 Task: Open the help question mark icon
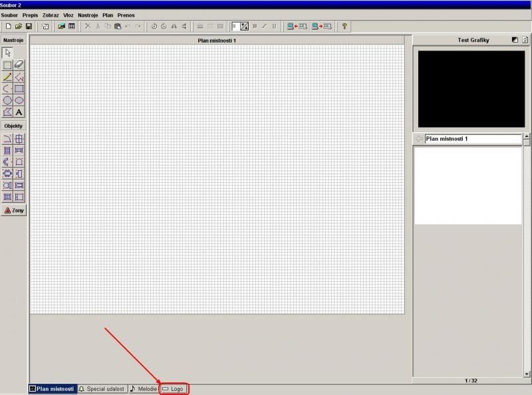tap(344, 27)
